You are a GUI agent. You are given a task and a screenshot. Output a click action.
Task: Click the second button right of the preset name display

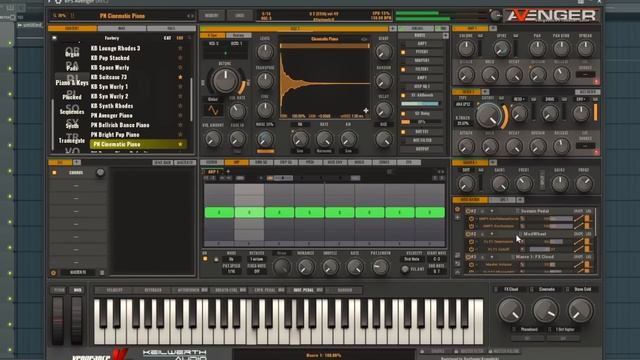(x=240, y=16)
